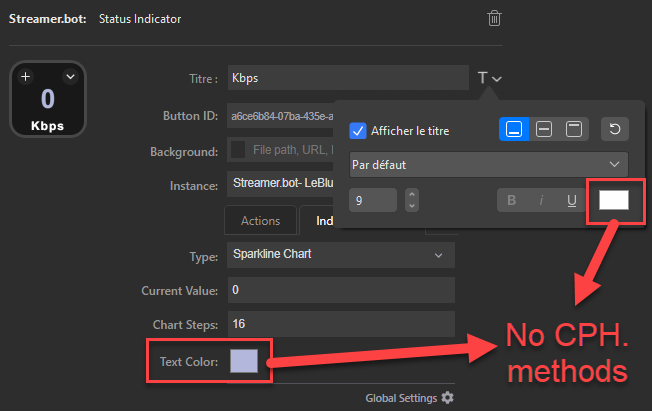Increase font size with the stepper up arrow

412,194
